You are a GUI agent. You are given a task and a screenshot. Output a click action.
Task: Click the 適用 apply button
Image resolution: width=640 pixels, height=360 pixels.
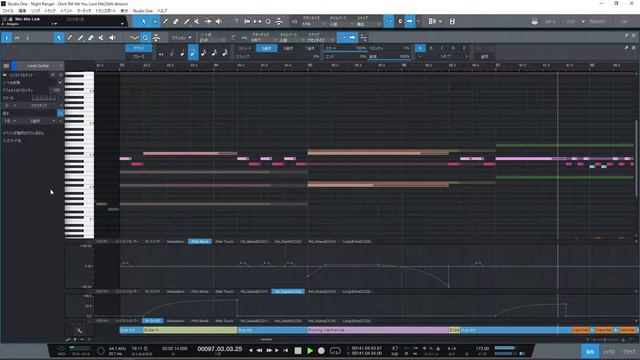(x=484, y=56)
